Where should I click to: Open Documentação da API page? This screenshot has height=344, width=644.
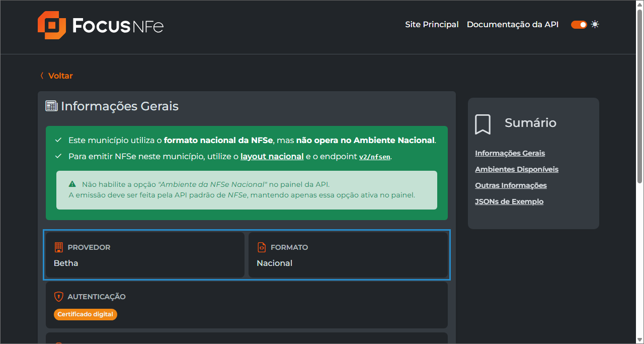pos(512,24)
